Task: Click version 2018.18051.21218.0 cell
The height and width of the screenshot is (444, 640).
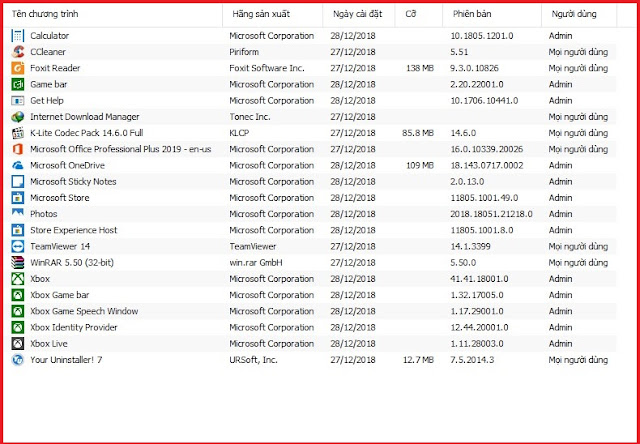Action: tap(492, 214)
